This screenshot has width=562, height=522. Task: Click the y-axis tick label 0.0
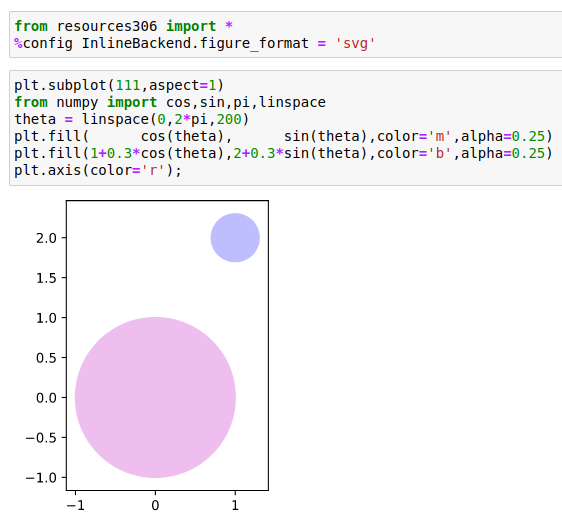(x=46, y=398)
